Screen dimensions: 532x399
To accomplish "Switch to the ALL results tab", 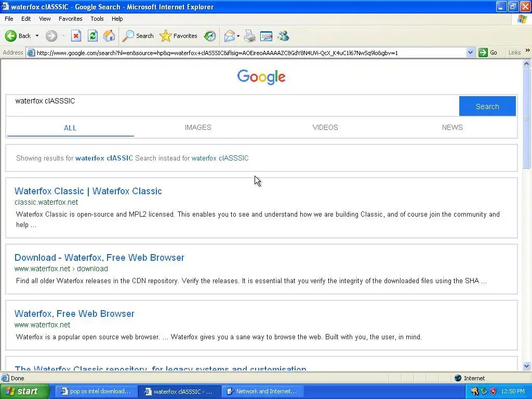I will coord(70,128).
